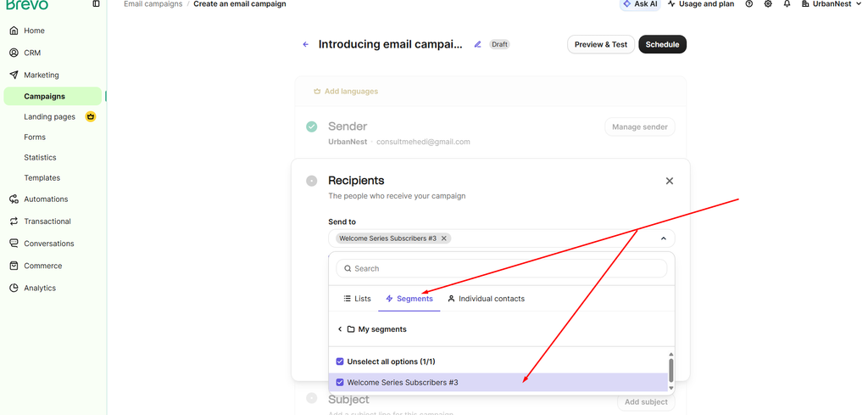Click the Schedule button
This screenshot has width=868, height=415.
click(x=662, y=44)
